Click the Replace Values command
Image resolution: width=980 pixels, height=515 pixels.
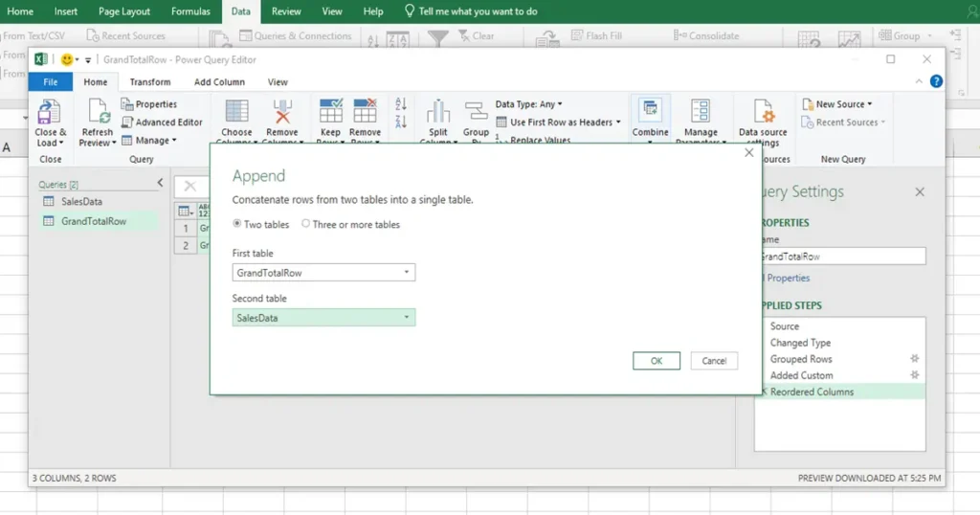pos(533,140)
